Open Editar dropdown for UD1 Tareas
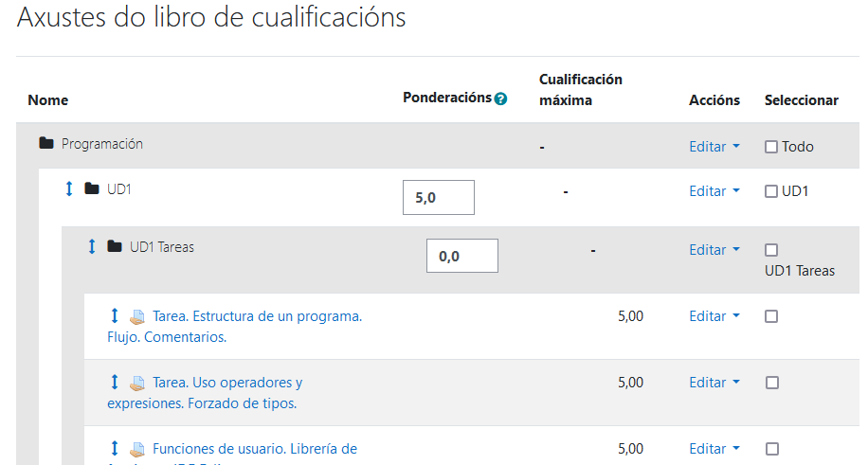868x465 pixels. coord(714,250)
